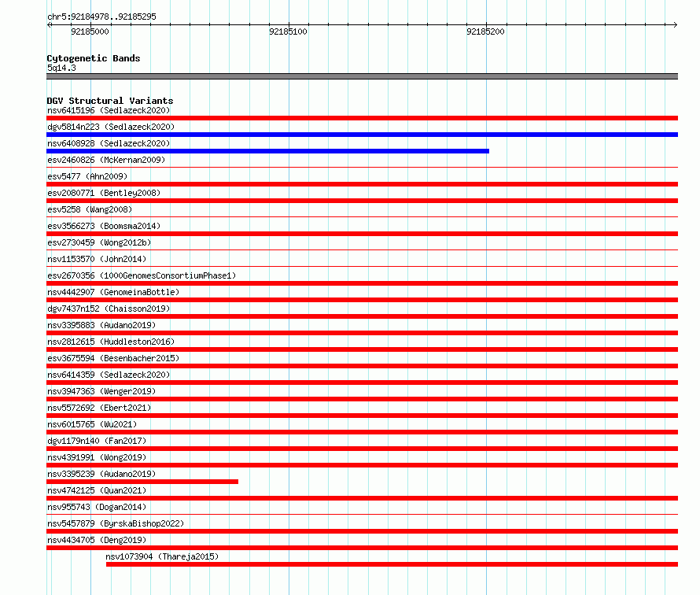This screenshot has width=700, height=595.
Task: Click the nsv4391991 (Wong2019) label
Action: pos(97,457)
